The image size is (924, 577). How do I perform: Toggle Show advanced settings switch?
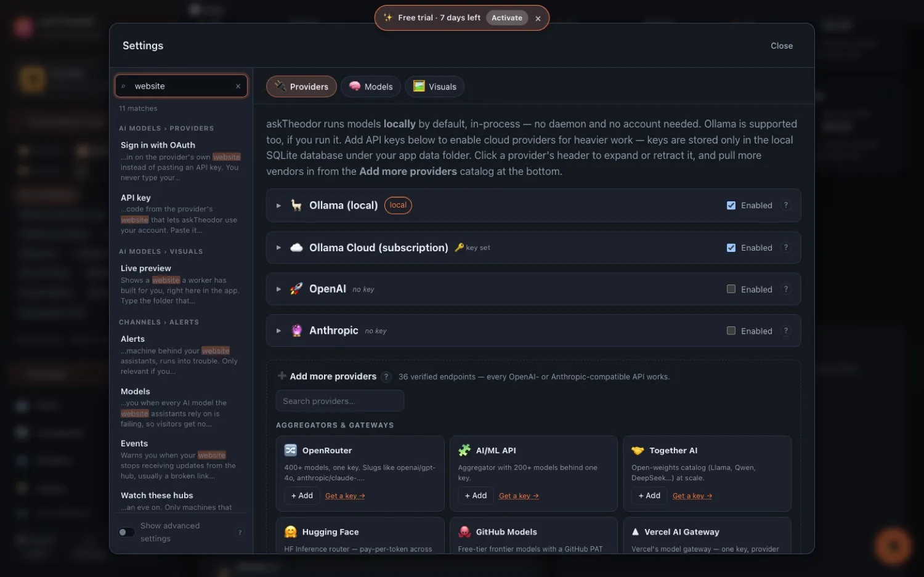pyautogui.click(x=126, y=532)
